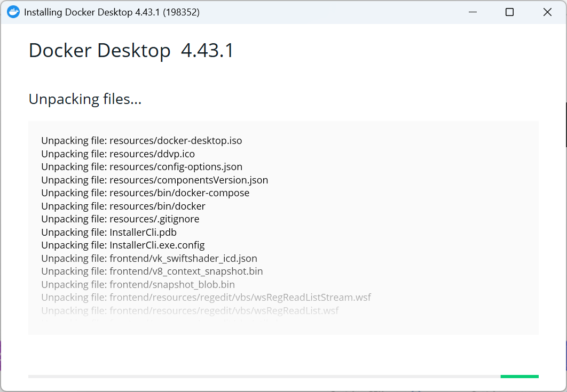Image resolution: width=567 pixels, height=392 pixels.
Task: Select the resources/bin/docker-compose log line
Action: click(x=145, y=193)
